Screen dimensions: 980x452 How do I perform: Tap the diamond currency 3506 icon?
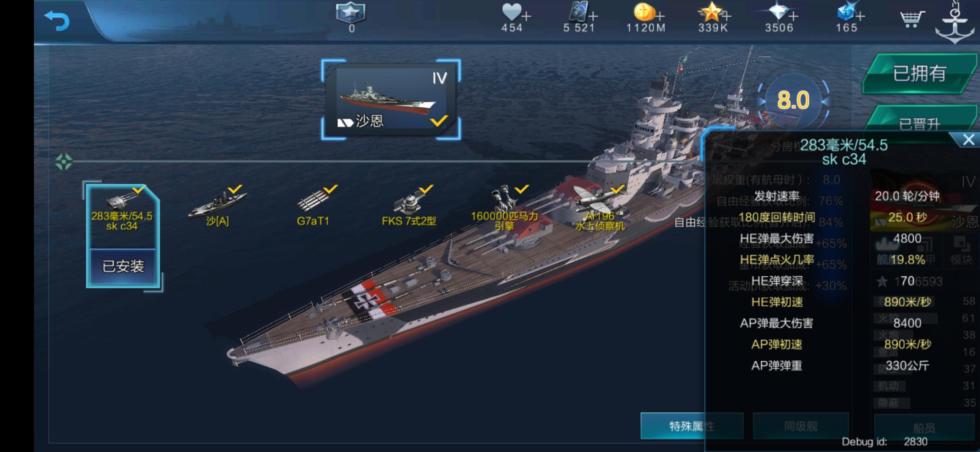pos(779,13)
